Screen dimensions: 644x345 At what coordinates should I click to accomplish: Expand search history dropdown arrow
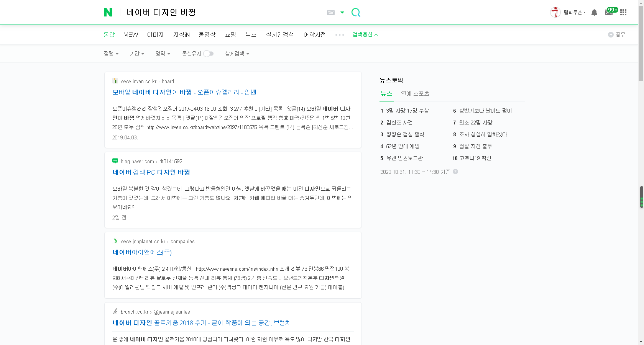click(x=342, y=13)
